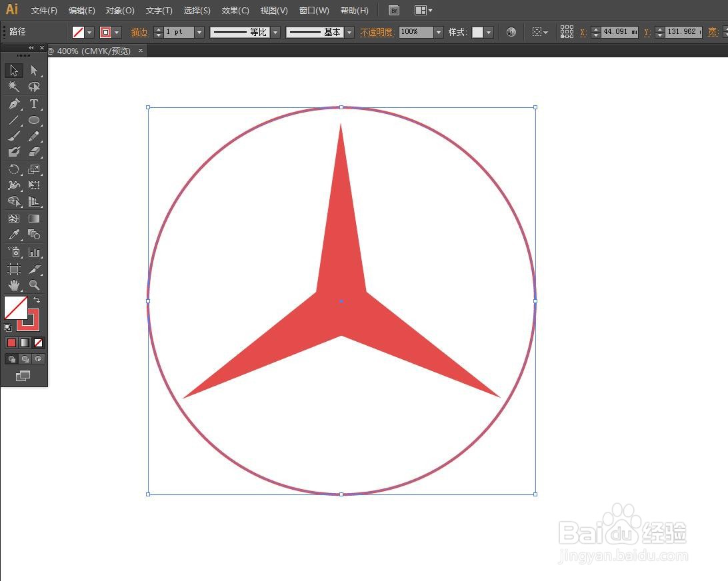Open the 样式 graphic style dropdown

pyautogui.click(x=489, y=32)
